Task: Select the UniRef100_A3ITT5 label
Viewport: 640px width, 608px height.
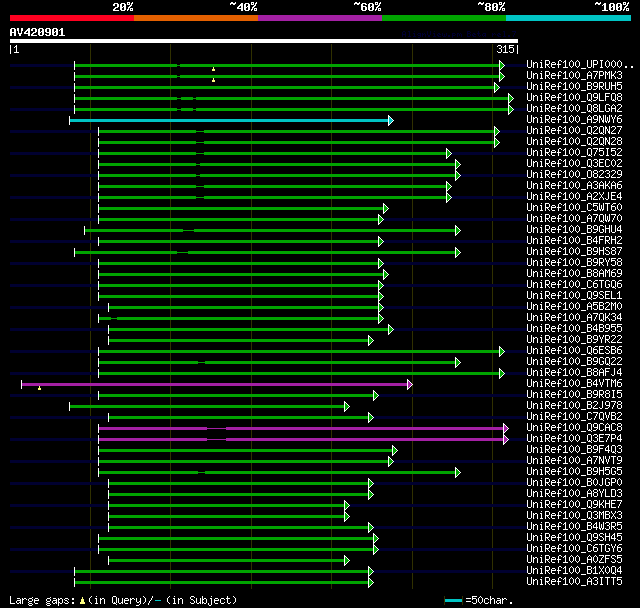Action: [x=574, y=582]
